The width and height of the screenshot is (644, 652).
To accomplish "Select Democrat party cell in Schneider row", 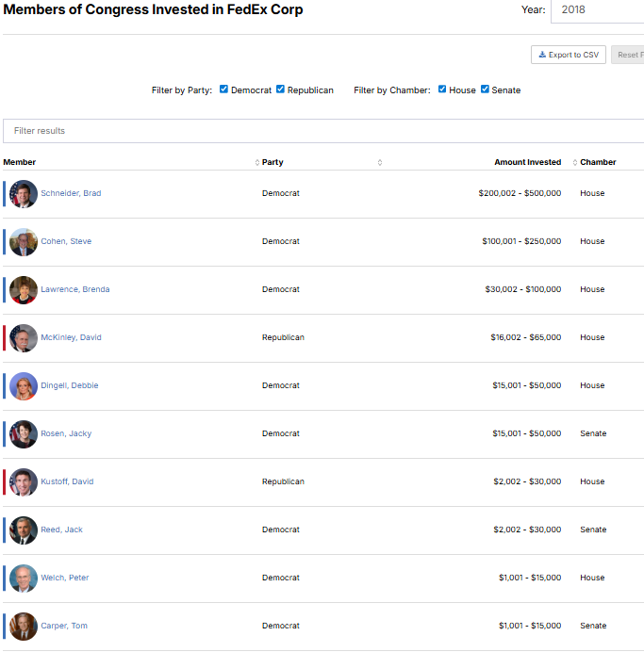I will [x=281, y=193].
